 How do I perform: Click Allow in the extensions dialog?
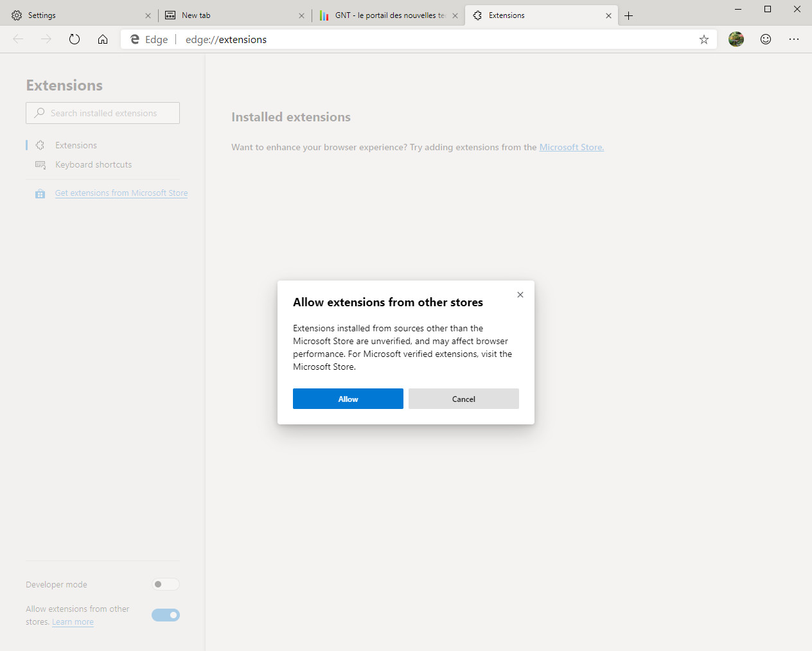tap(348, 399)
